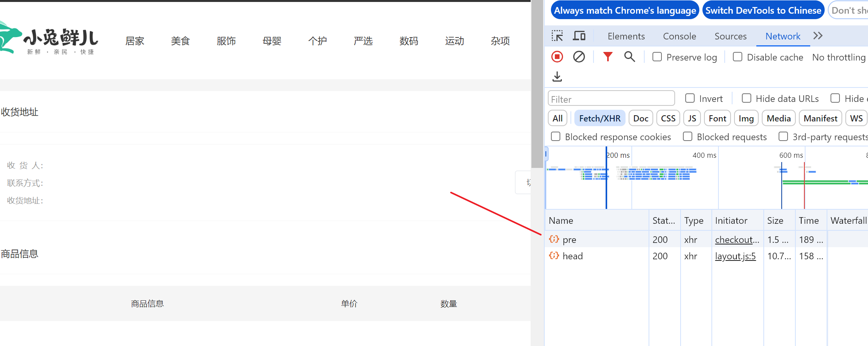The height and width of the screenshot is (346, 868).
Task: Sort by the Time column header
Action: 811,220
